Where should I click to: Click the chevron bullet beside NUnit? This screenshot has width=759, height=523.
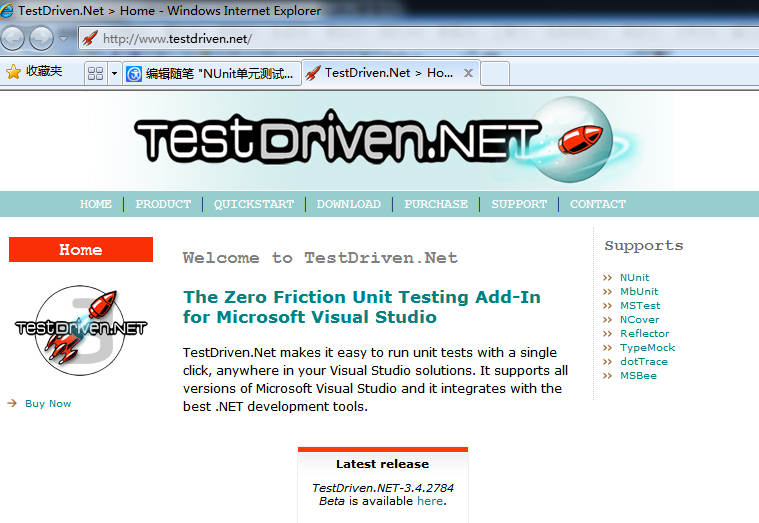pyautogui.click(x=607, y=277)
